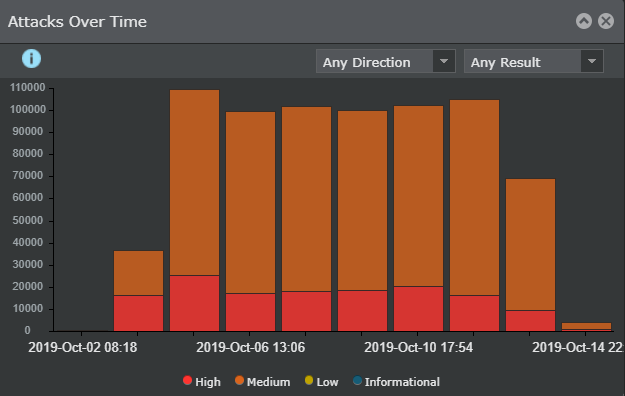625x396 pixels.
Task: Click the Medium segment of the shortest full bar near 36000
Action: tap(138, 273)
